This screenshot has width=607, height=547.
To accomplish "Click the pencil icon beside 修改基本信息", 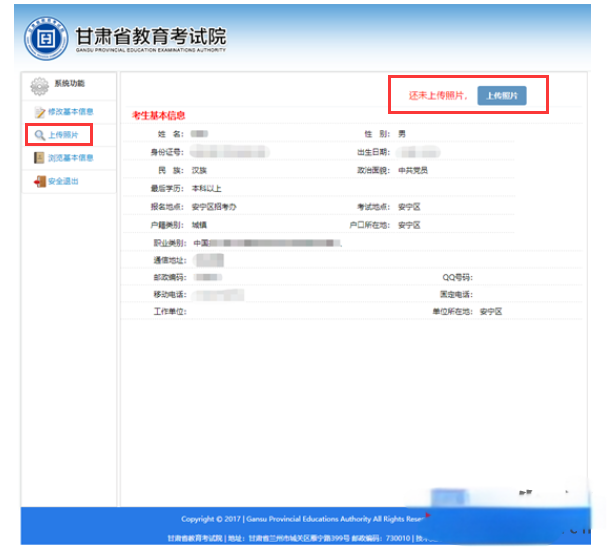I will [x=39, y=111].
